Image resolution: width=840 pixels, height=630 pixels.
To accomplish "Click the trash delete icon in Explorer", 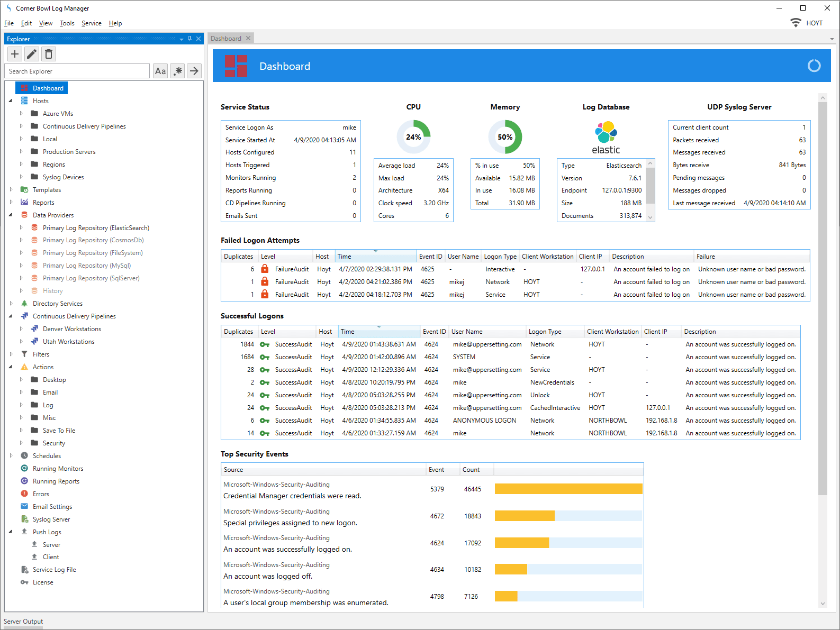I will coord(49,54).
